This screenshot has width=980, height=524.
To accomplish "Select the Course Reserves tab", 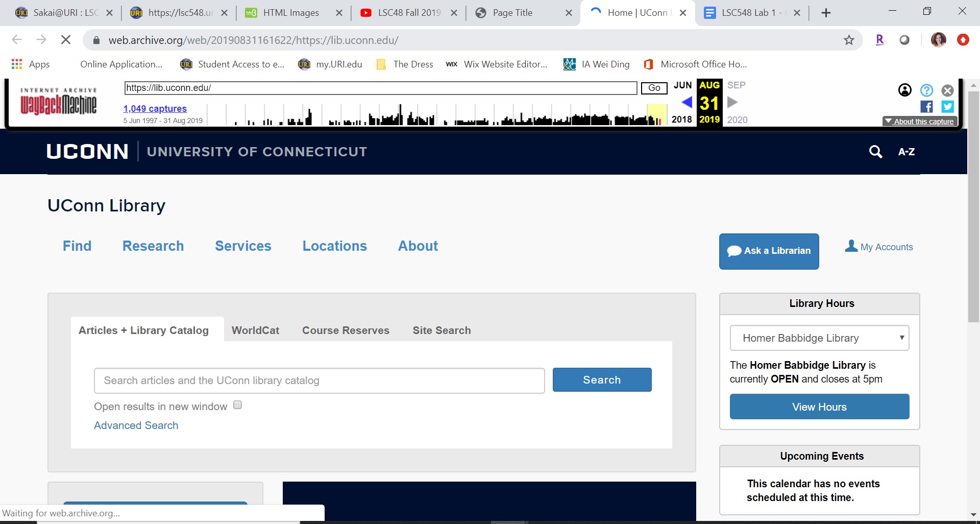I will tap(346, 330).
